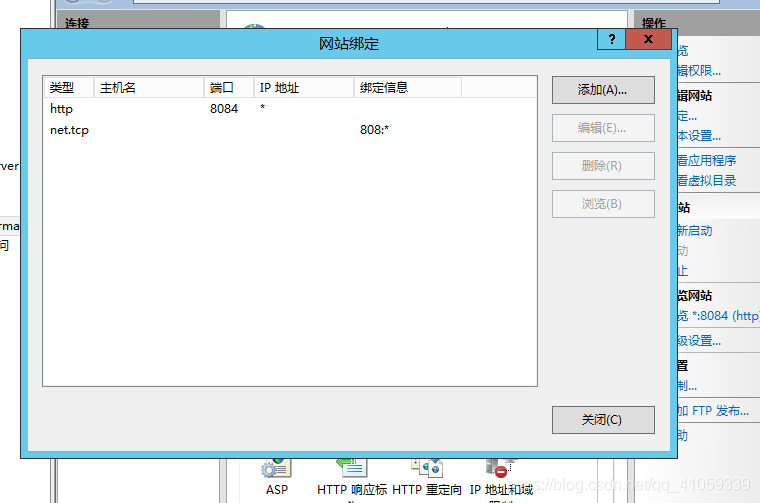This screenshot has height=503, width=760.
Task: Click the 808:* binding information cell
Action: [374, 130]
